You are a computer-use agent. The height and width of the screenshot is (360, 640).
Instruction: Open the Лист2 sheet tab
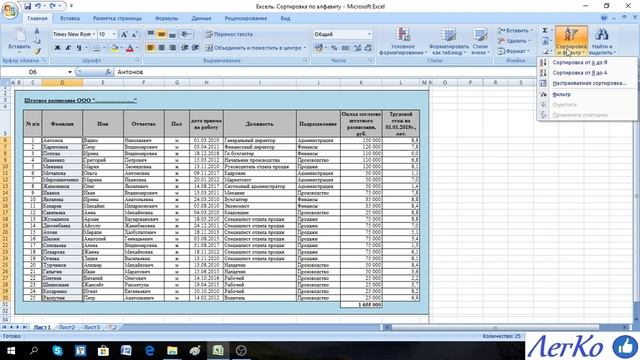pyautogui.click(x=67, y=327)
